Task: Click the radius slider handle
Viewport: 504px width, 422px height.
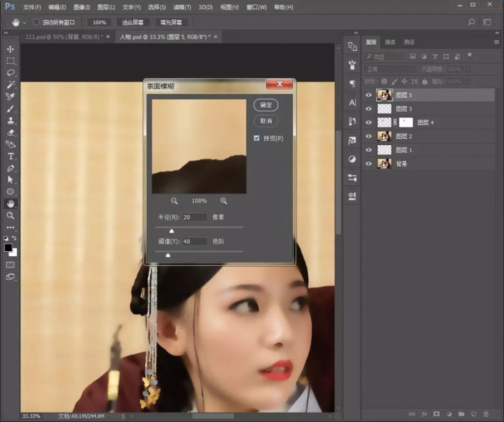Action: click(172, 230)
